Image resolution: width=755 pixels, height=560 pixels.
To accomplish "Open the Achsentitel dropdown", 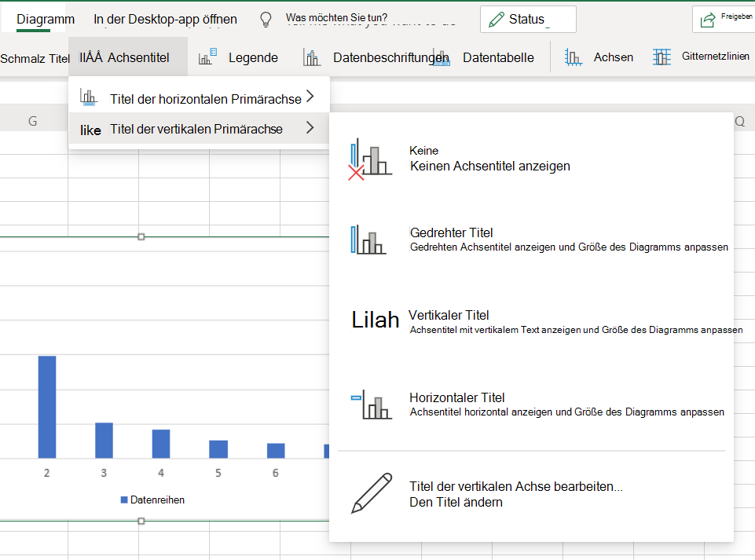I will pos(128,57).
